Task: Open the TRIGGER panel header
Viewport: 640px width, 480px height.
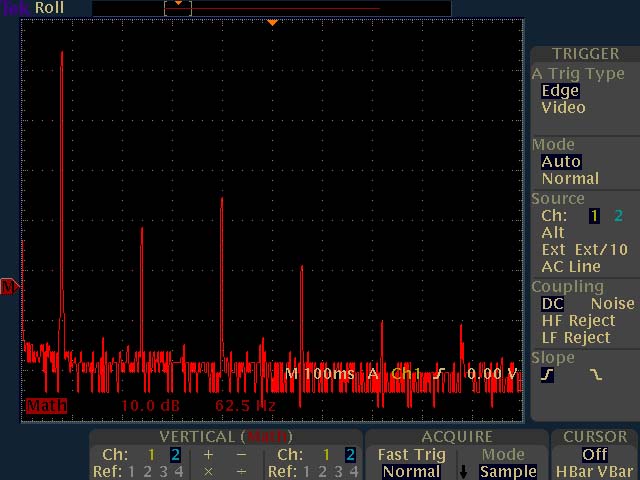Action: 585,54
